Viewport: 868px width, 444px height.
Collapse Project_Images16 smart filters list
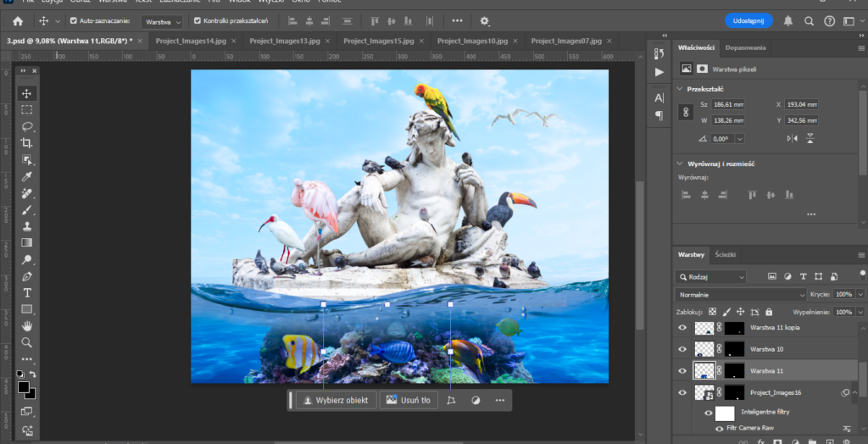tap(856, 392)
